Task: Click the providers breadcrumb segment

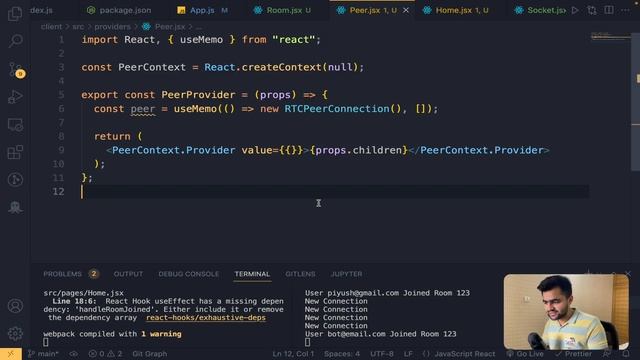Action: [x=112, y=27]
